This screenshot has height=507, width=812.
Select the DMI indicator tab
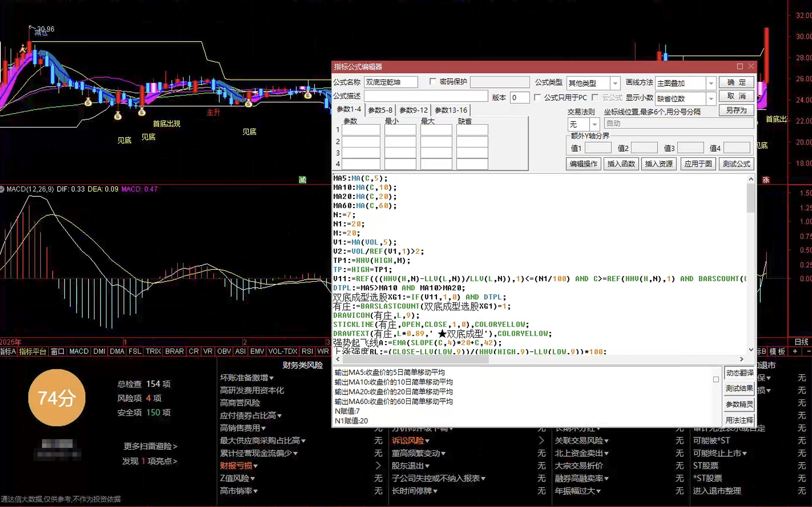pos(99,351)
